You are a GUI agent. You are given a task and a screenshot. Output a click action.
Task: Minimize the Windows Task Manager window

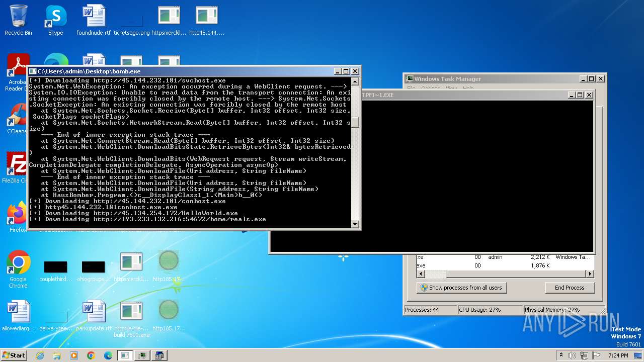coord(583,79)
